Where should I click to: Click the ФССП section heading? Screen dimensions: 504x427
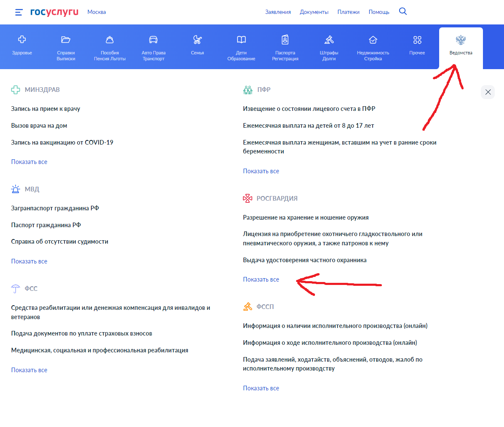point(265,306)
